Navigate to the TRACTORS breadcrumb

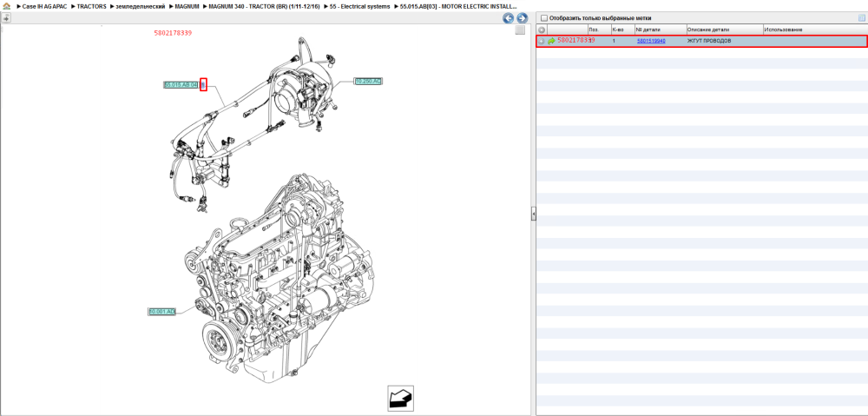point(91,6)
